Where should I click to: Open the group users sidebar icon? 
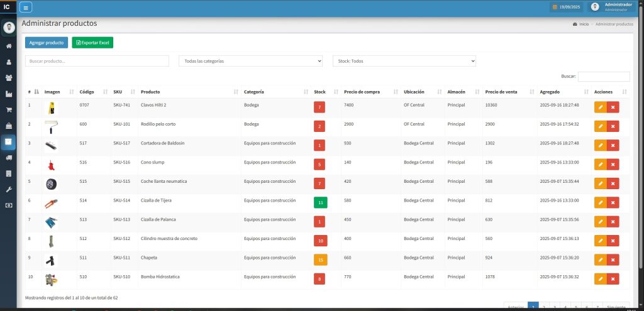[9, 78]
